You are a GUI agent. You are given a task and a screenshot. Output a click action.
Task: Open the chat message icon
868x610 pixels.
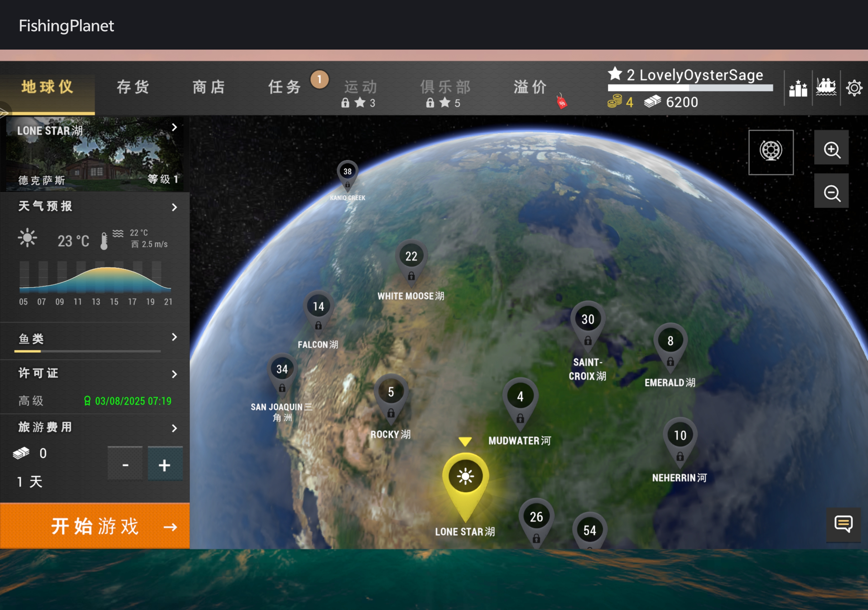point(844,525)
